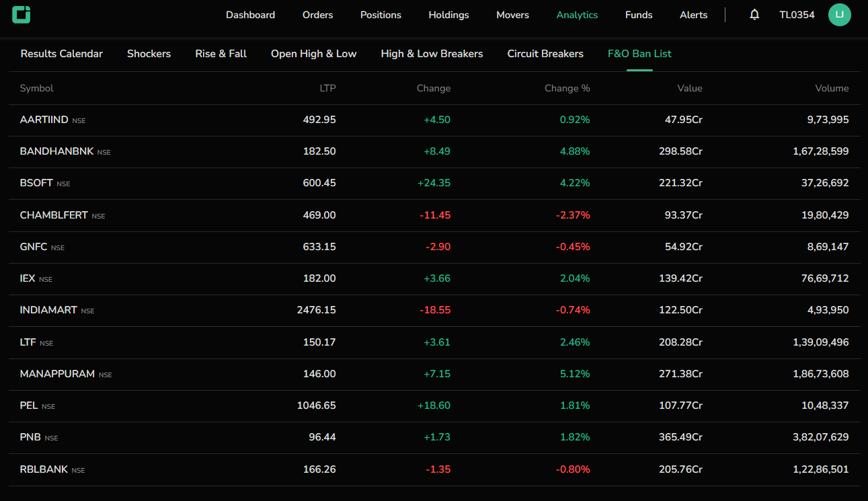Open the Orders page
Screen dimensions: 868x501
tap(317, 15)
